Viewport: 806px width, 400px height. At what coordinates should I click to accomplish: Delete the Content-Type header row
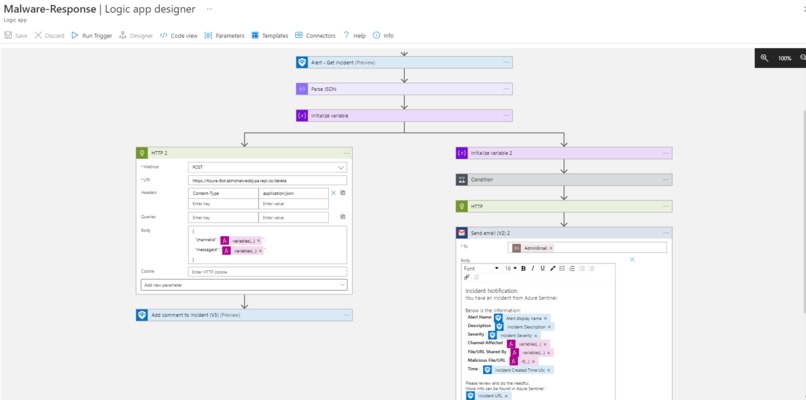(x=333, y=193)
